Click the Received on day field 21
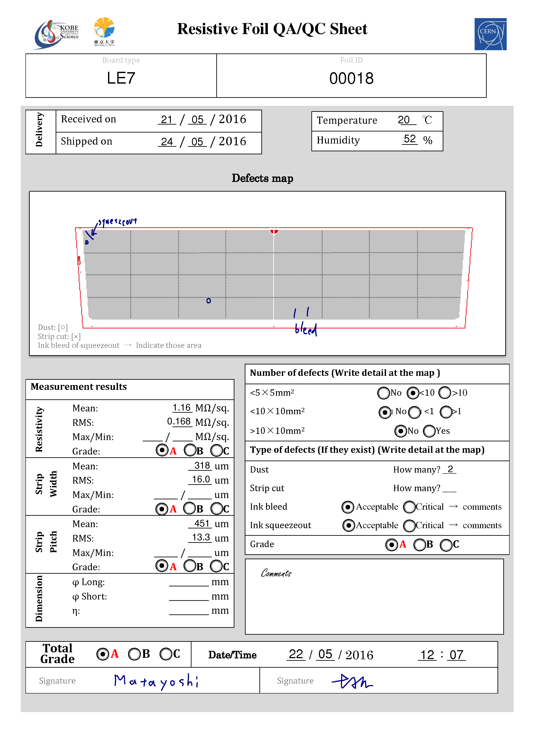 (x=167, y=119)
